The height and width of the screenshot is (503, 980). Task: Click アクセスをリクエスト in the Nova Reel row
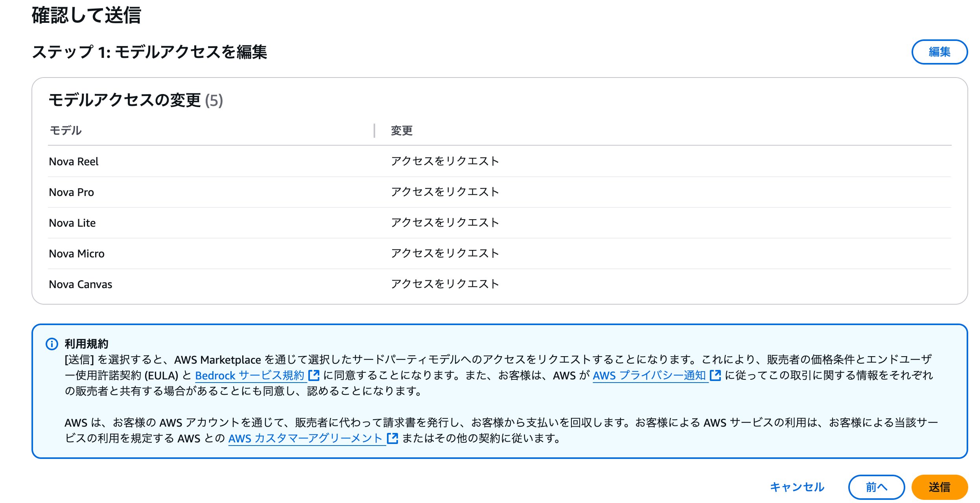point(445,161)
